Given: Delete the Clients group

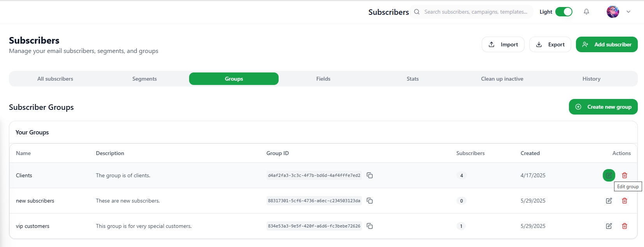Looking at the screenshot, I should point(625,175).
